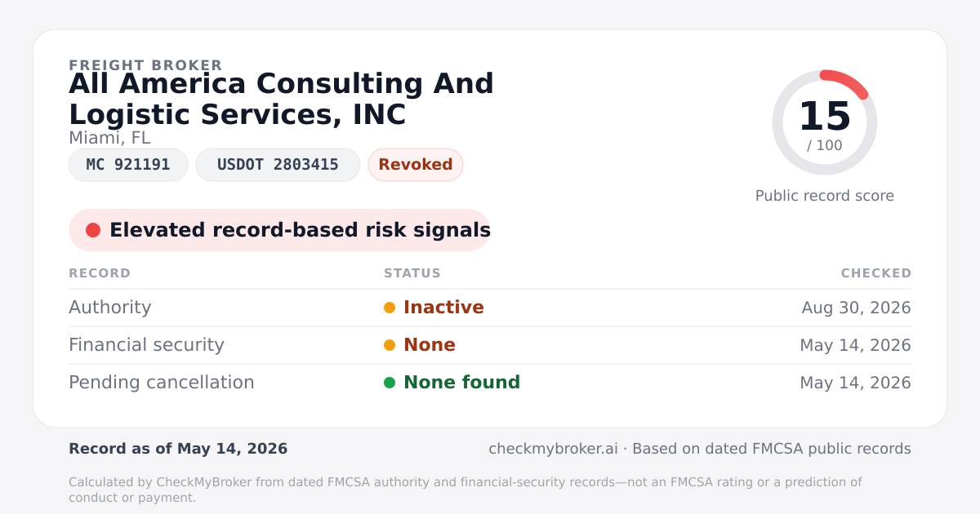Click the Elevated record-based risk signals banner

(279, 230)
